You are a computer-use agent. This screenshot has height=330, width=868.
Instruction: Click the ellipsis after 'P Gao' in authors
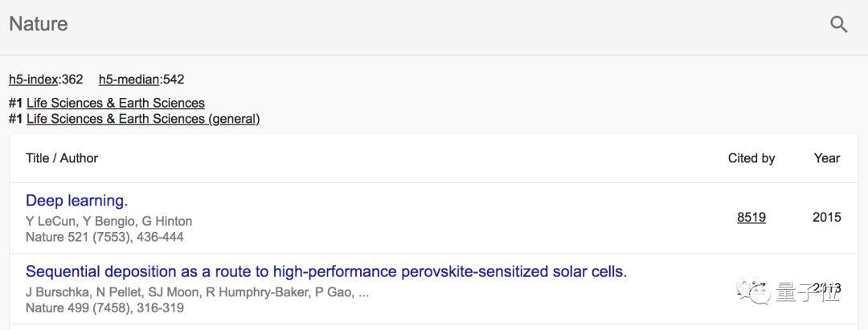click(x=364, y=295)
